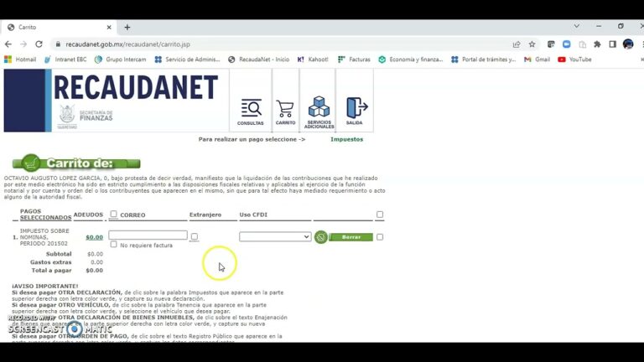Image resolution: width=644 pixels, height=362 pixels.
Task: Toggle the select-all checkbox in header right
Action: coord(380,215)
